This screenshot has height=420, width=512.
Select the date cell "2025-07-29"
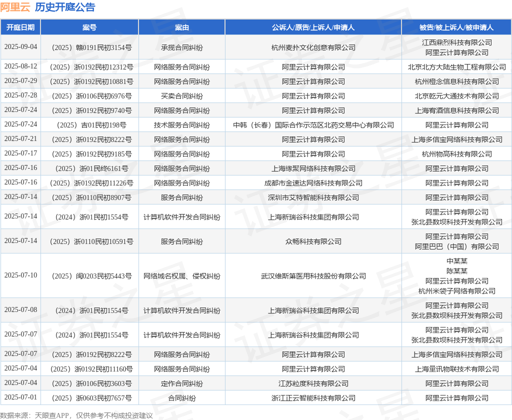[20, 80]
